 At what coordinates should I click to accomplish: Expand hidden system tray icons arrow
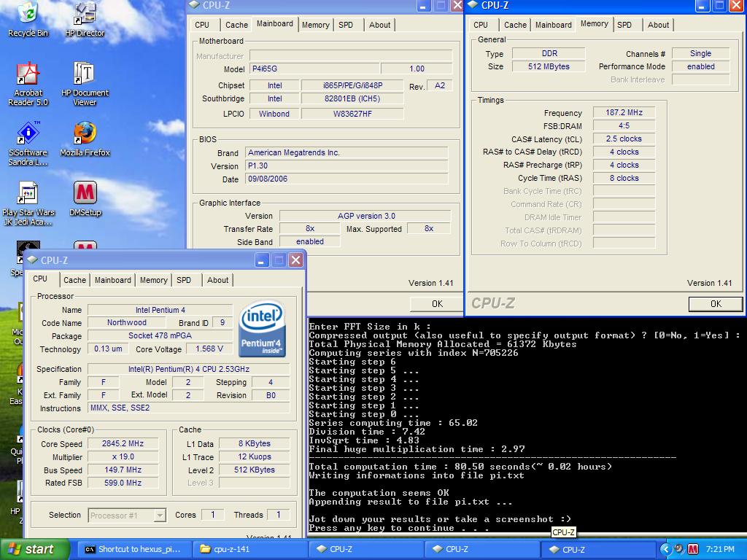[665, 549]
